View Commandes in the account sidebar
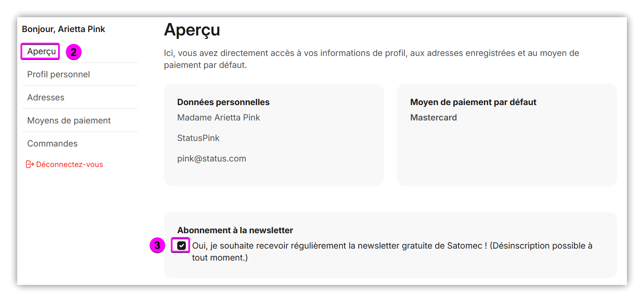Viewport: 644px width, 302px height. [53, 144]
